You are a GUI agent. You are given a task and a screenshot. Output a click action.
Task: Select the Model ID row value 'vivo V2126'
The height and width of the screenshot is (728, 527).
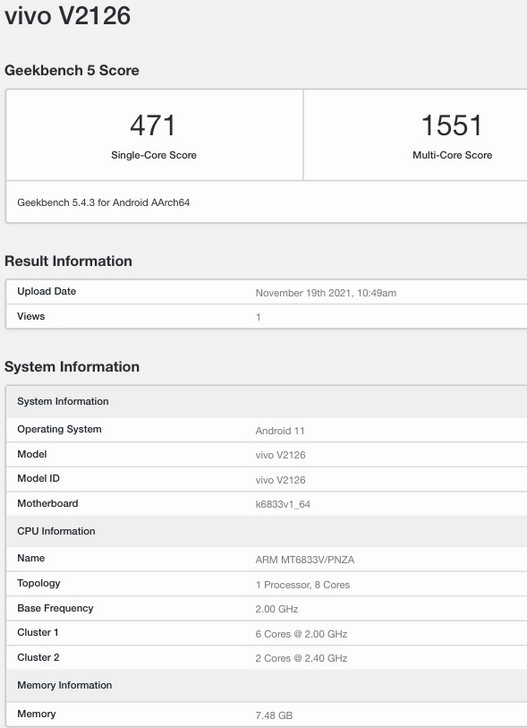click(280, 480)
